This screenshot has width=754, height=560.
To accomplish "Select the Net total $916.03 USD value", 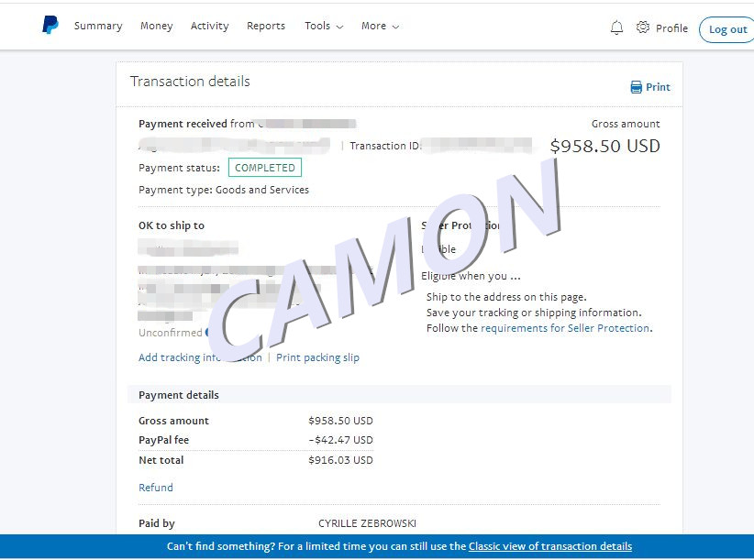I will (x=340, y=460).
